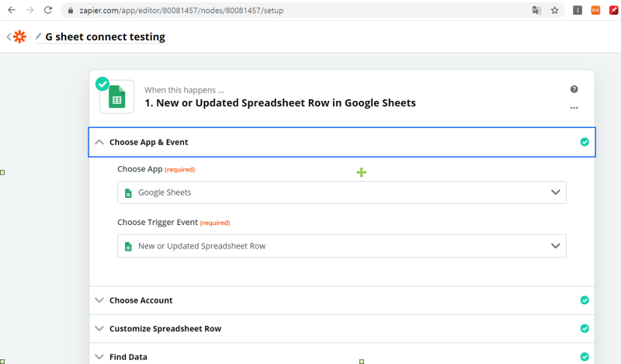Viewport: 621px width, 364px height.
Task: Go back with the browser back arrow
Action: (x=12, y=10)
